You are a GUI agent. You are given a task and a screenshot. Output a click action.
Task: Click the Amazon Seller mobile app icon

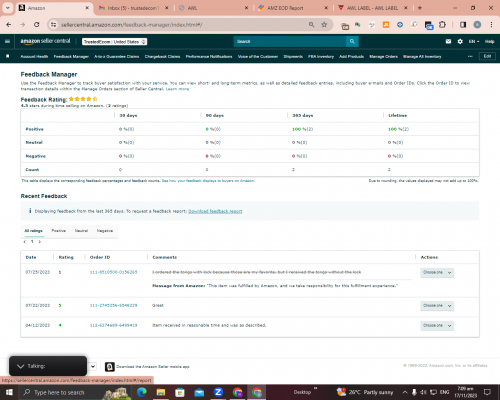[x=110, y=367]
